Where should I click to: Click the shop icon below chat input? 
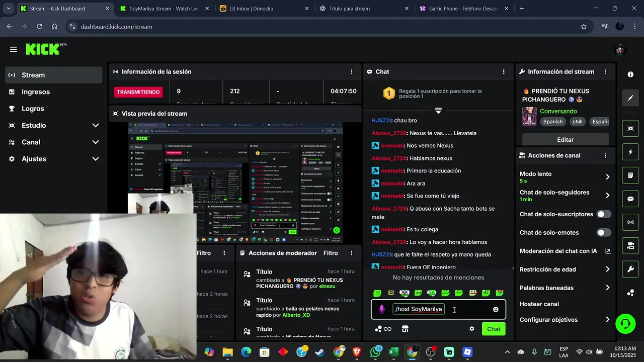coord(405,329)
